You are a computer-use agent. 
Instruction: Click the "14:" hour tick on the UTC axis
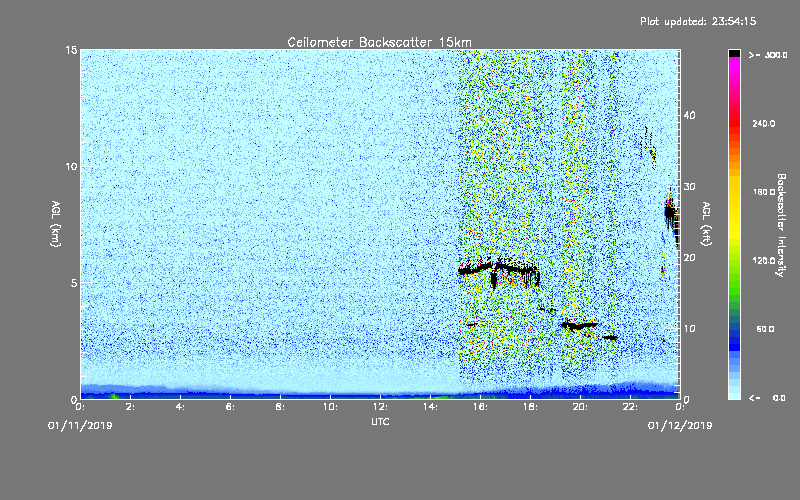[x=431, y=407]
